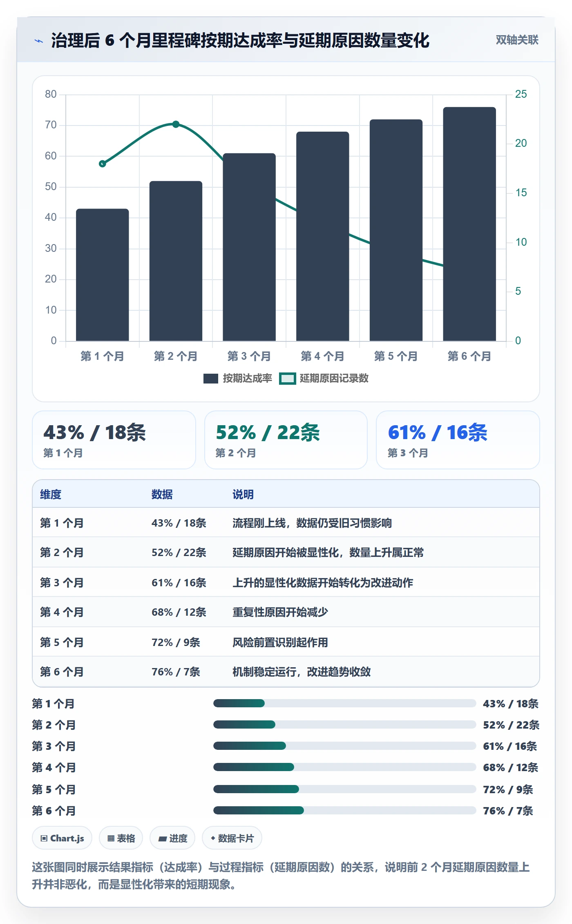Click the 第 5 个月 progress bar
This screenshot has width=572, height=924.
tap(344, 789)
